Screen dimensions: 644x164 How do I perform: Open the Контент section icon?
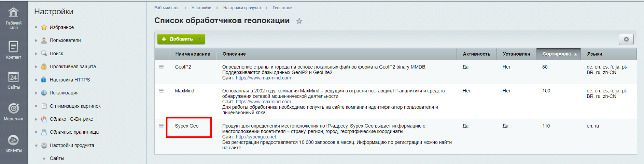pos(13,47)
